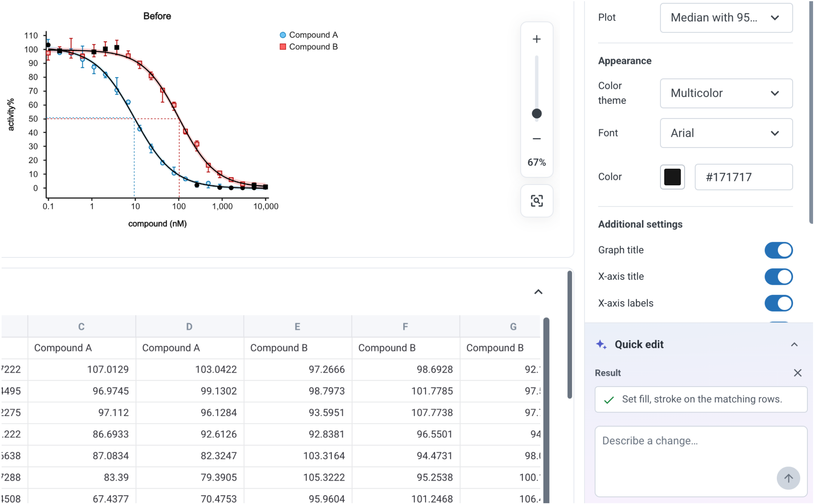815x504 pixels.
Task: Click cell with value 101.7785
Action: [405, 391]
